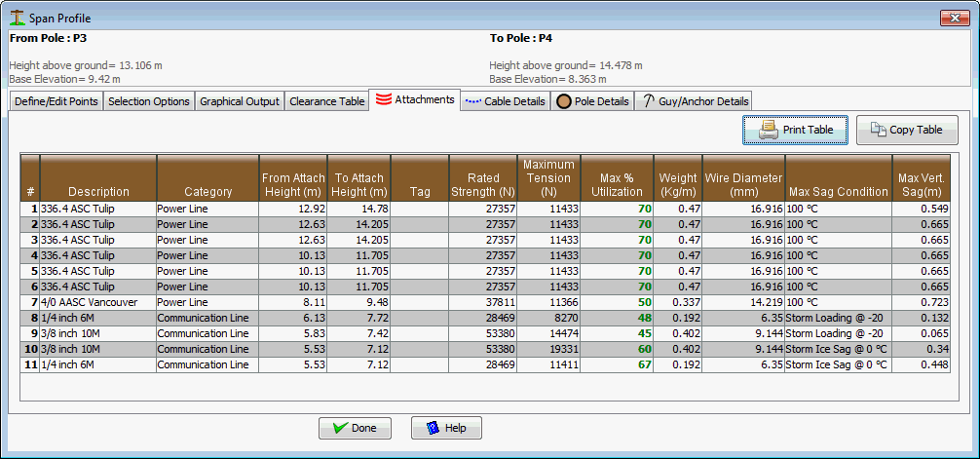The width and height of the screenshot is (980, 459).
Task: Click Communication Line category in row 8
Action: click(208, 319)
